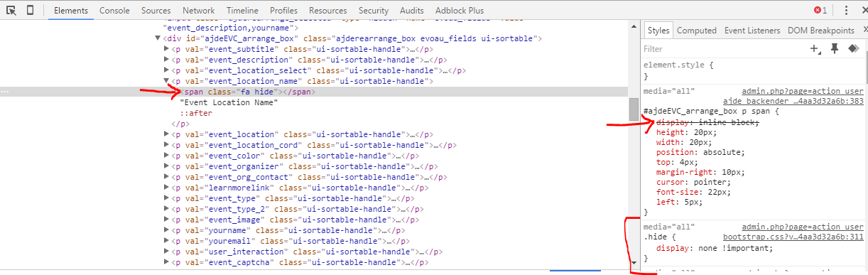
Task: Switch to the Computed sidebar tab
Action: (696, 31)
